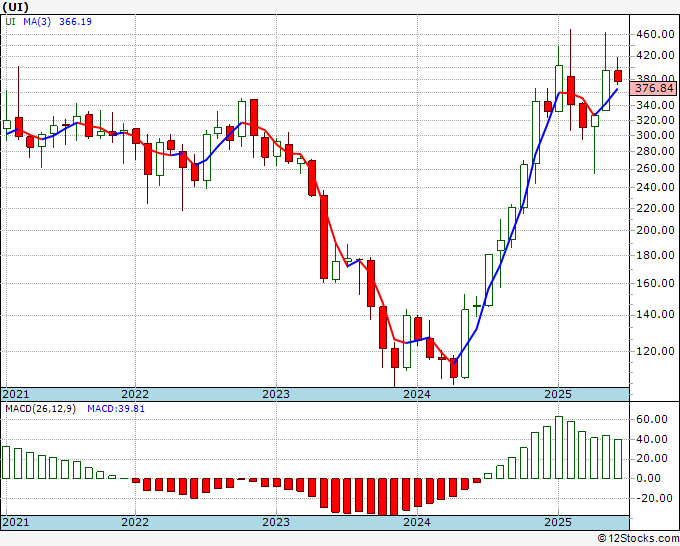Click the 366.19 moving average value

coord(75,22)
